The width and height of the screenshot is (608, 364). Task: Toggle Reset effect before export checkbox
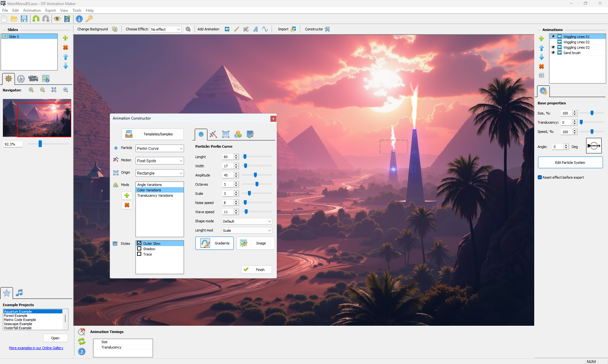[x=540, y=177]
